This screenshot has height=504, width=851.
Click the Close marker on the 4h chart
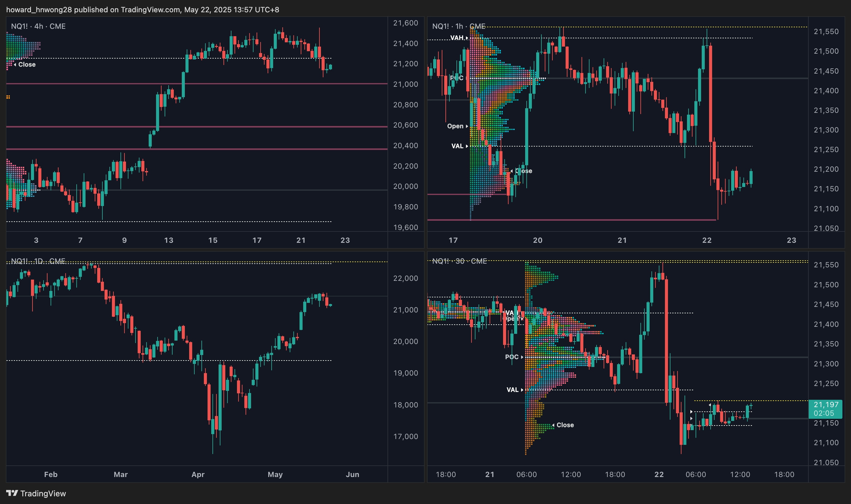point(25,64)
